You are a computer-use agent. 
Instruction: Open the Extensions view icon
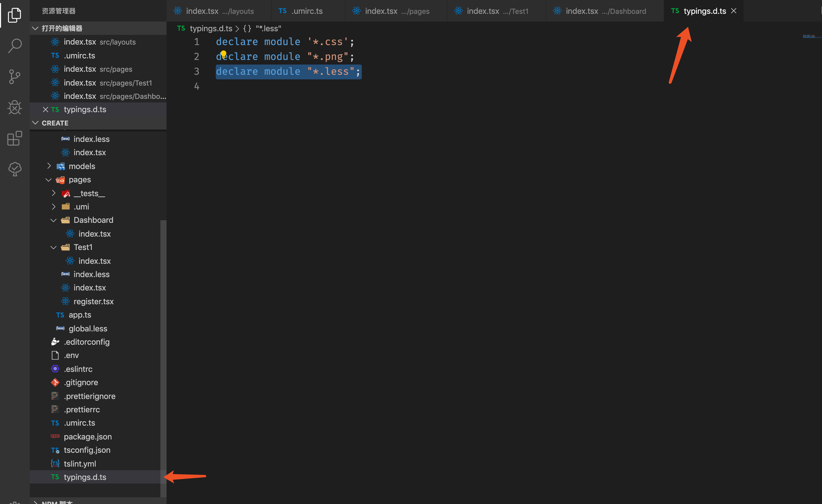pos(14,138)
